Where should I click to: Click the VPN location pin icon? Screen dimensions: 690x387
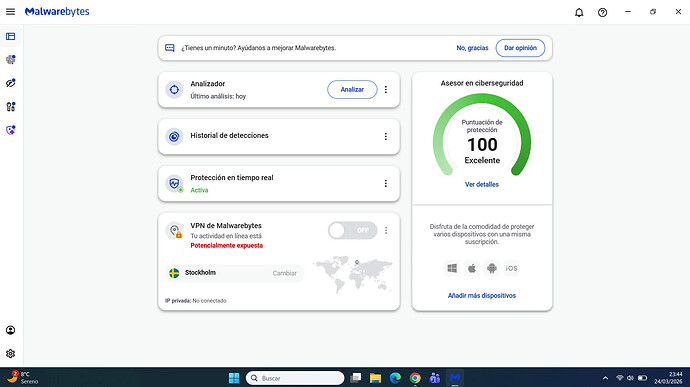tap(175, 231)
